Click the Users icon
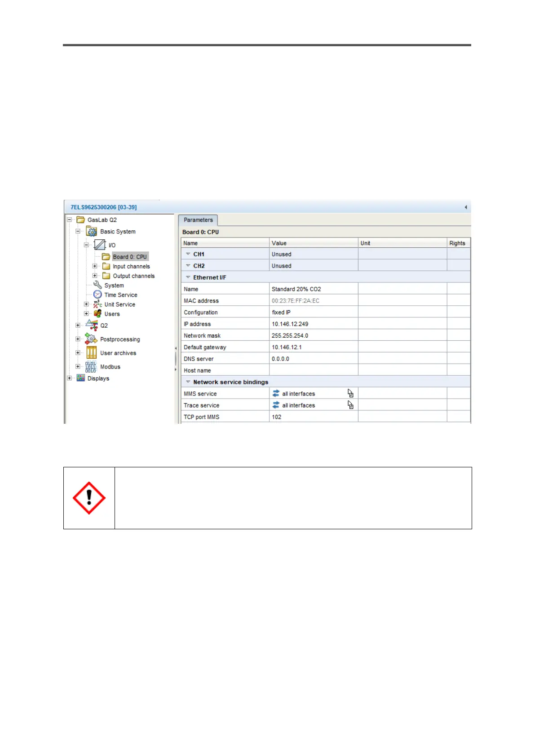 click(x=97, y=313)
